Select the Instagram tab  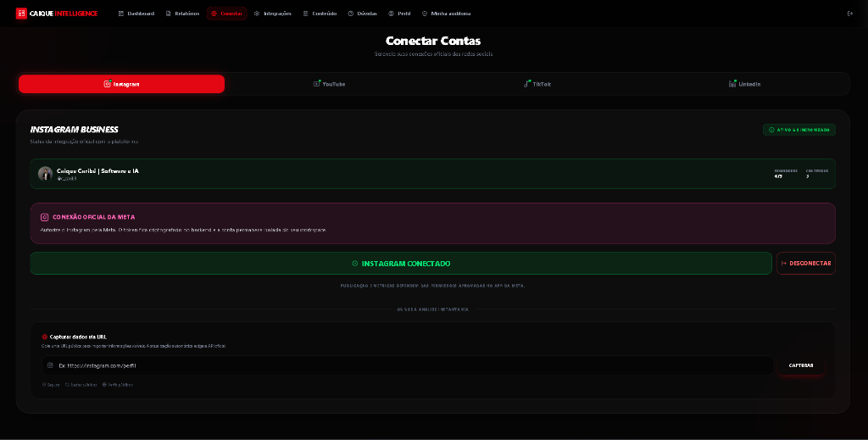coord(121,84)
